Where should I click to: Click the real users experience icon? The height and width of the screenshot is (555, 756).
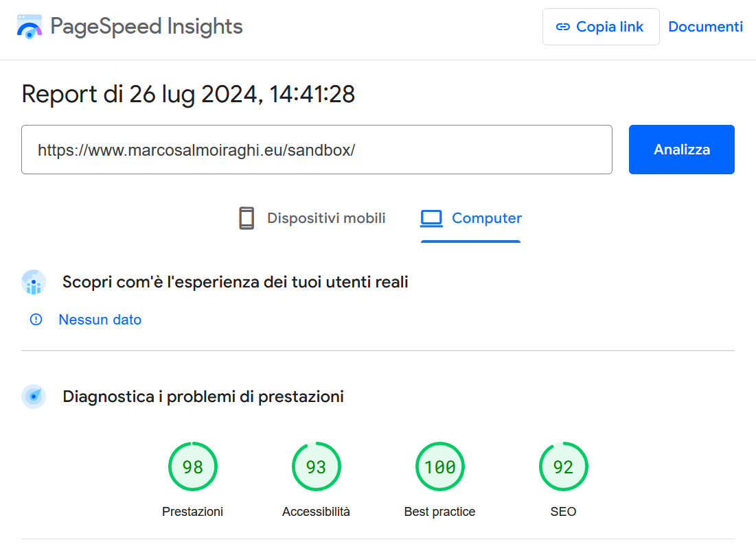[34, 282]
